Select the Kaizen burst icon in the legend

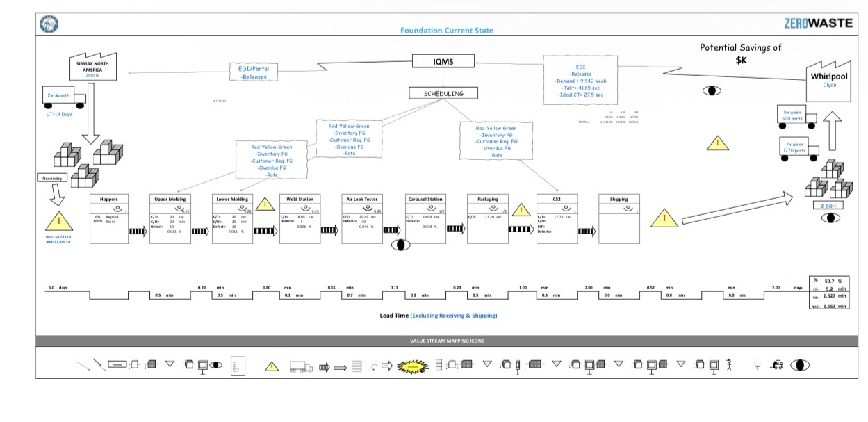412,366
